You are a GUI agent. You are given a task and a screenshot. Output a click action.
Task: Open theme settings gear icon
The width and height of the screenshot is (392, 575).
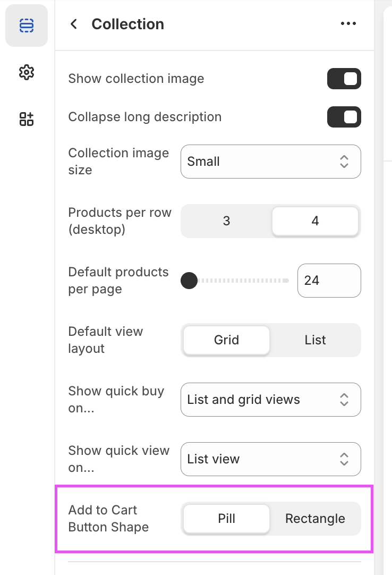pyautogui.click(x=26, y=72)
